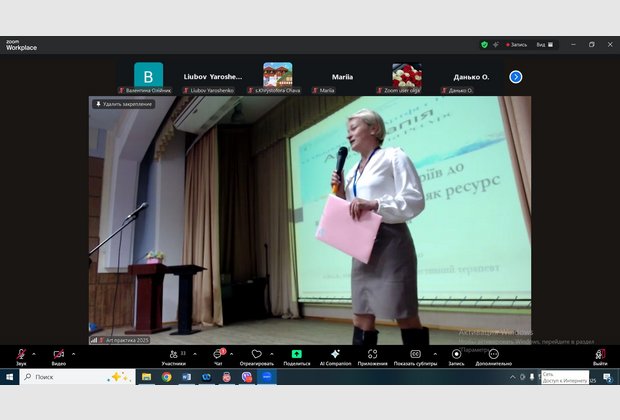Start recording with the Запись toolbar button
Viewport: 620px width, 420px height.
coord(456,356)
